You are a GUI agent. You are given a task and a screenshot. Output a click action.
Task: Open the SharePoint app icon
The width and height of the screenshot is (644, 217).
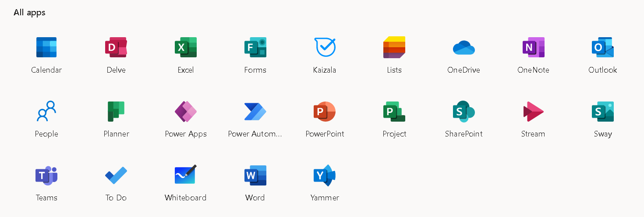[464, 111]
